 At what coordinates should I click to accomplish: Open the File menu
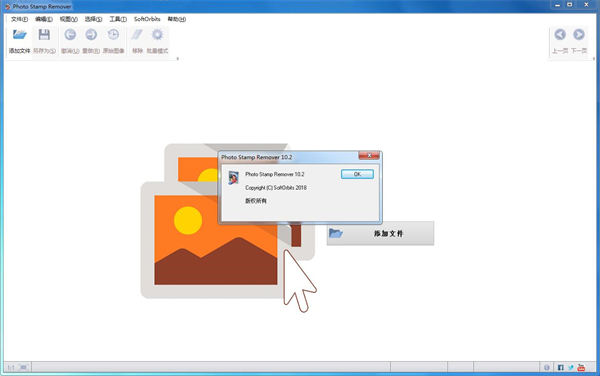point(19,19)
